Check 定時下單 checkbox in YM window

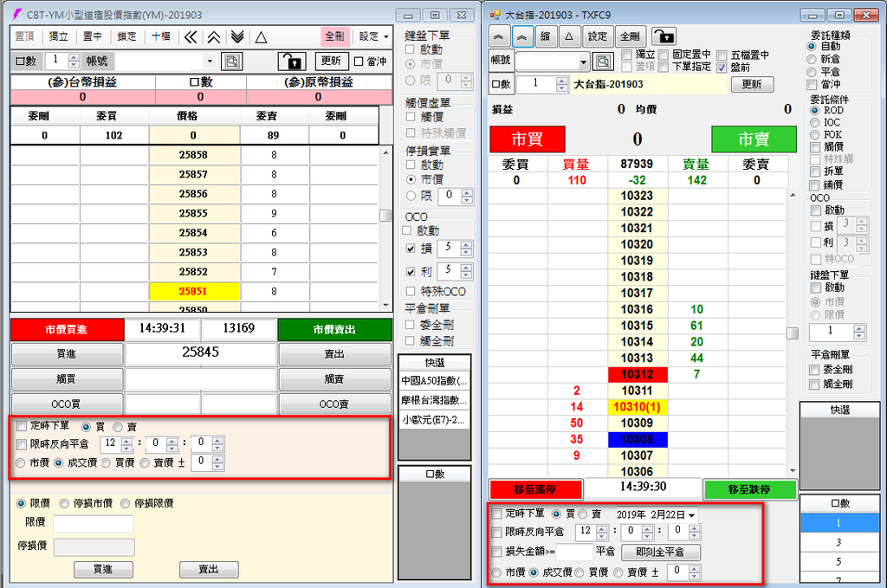click(x=22, y=426)
